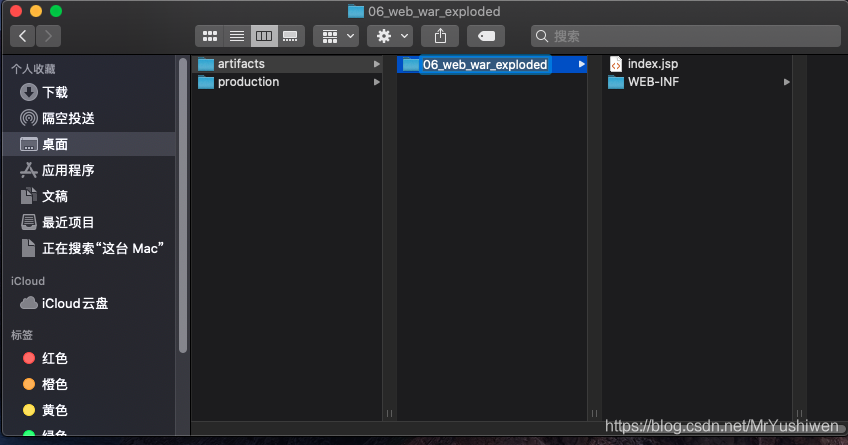Go back with the left chevron button
848x445 pixels.
pos(23,36)
